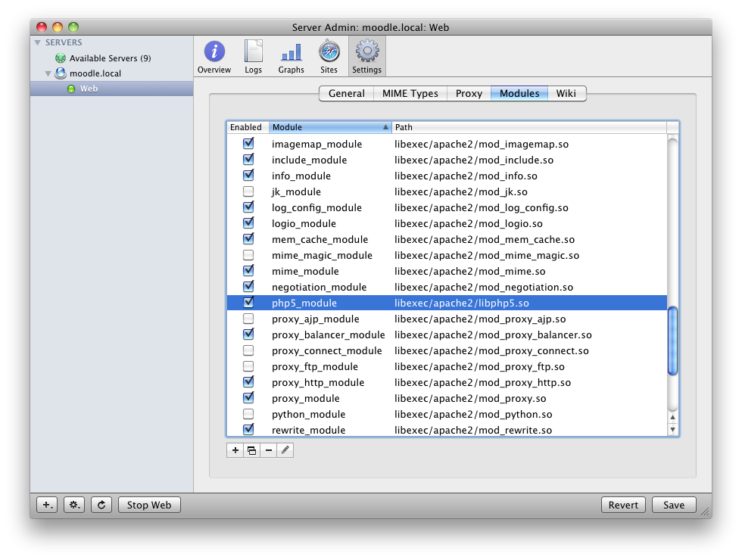Image resolution: width=742 pixels, height=560 pixels.
Task: Enable the jk_module checkbox
Action: point(248,191)
